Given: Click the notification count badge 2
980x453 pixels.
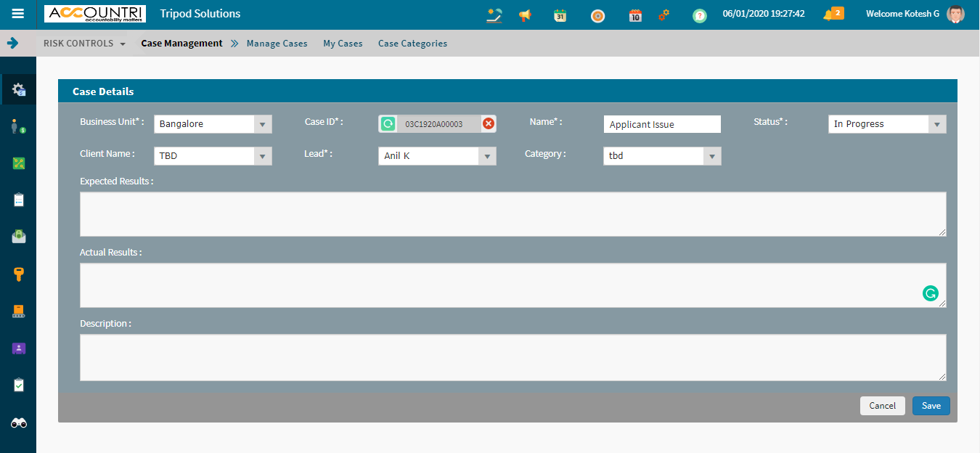Looking at the screenshot, I should point(838,12).
